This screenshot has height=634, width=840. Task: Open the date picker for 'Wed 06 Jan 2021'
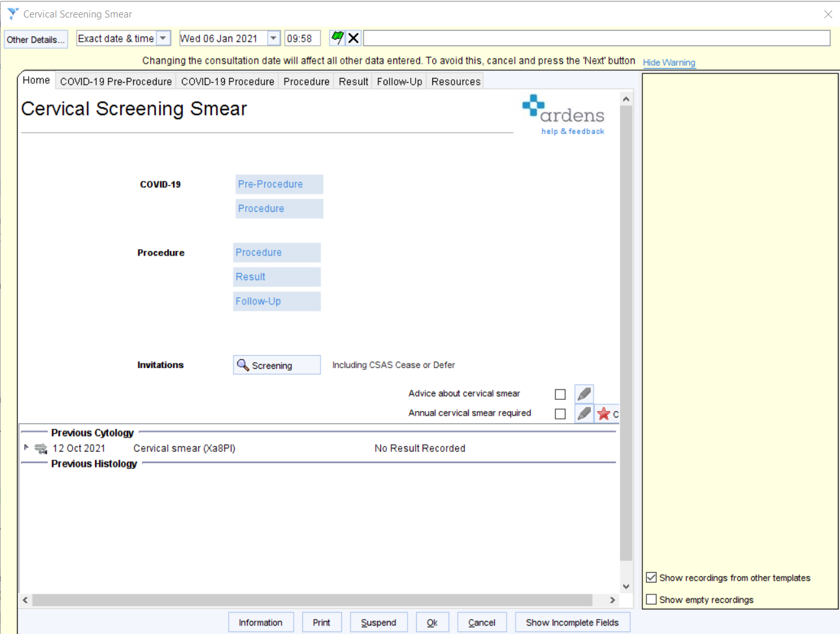coord(273,38)
